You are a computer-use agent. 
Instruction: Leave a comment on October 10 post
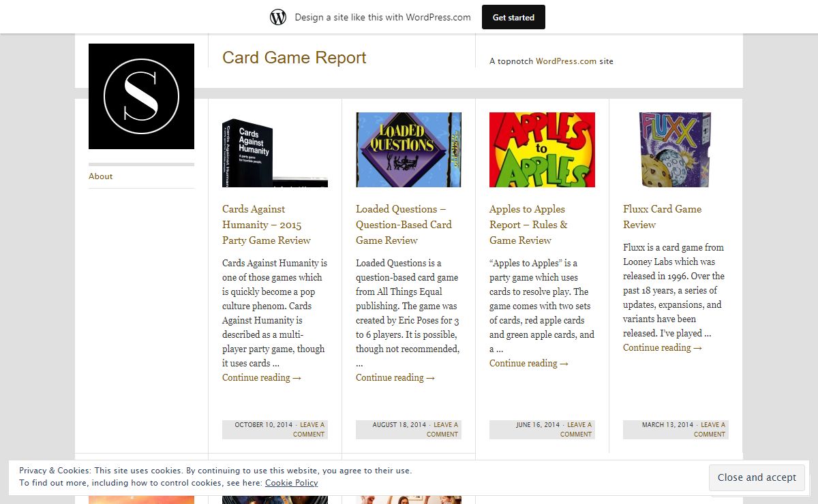[x=310, y=429]
